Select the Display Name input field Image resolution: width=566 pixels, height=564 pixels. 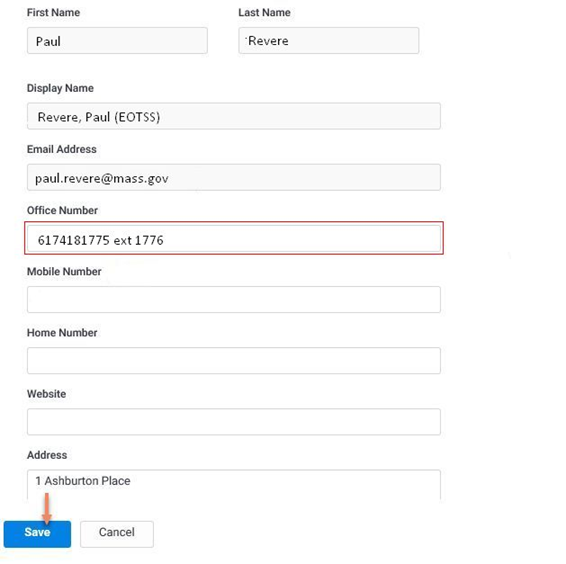click(x=234, y=116)
